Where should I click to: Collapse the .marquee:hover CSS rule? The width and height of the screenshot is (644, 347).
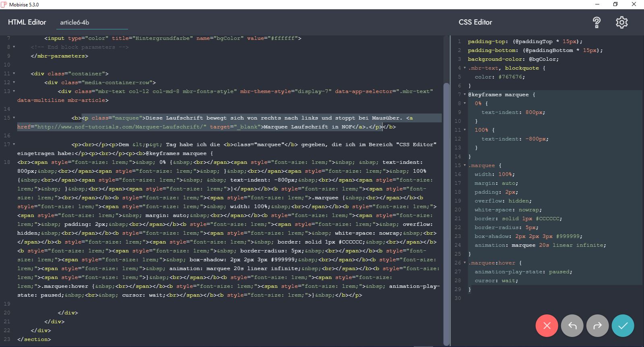[x=464, y=263]
